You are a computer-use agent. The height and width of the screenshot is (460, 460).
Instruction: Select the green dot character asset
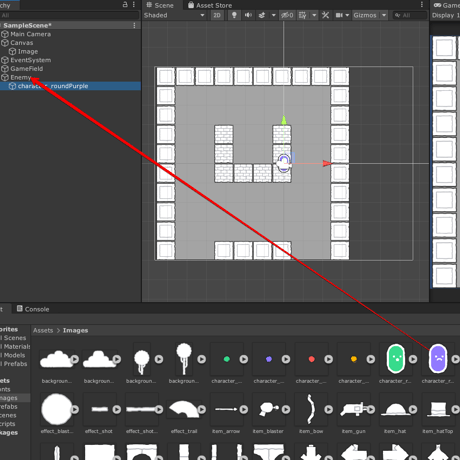(x=227, y=359)
